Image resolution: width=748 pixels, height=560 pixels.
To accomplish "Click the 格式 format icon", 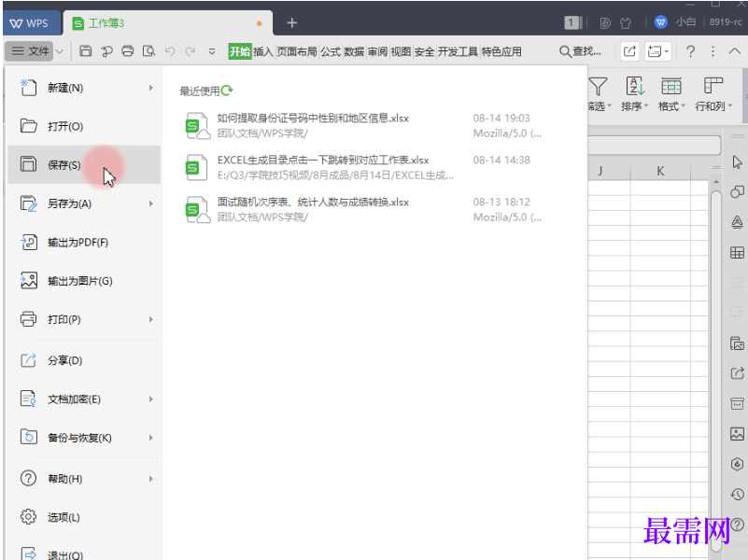I will (670, 86).
